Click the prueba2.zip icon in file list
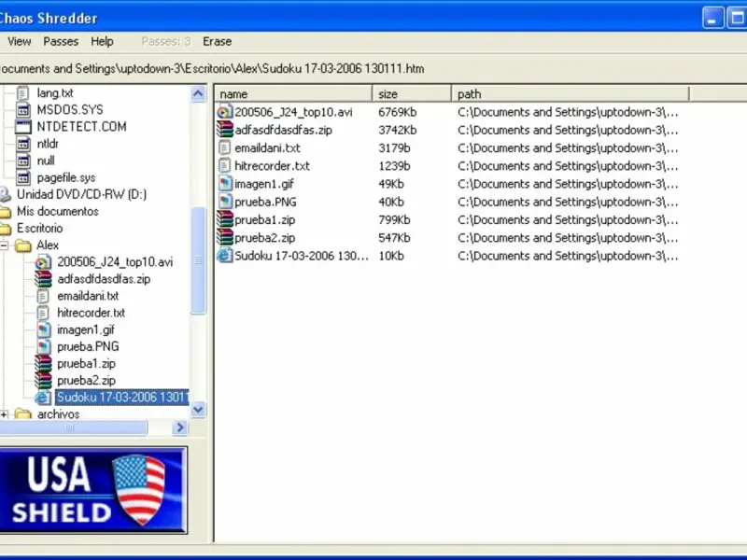 click(x=224, y=238)
